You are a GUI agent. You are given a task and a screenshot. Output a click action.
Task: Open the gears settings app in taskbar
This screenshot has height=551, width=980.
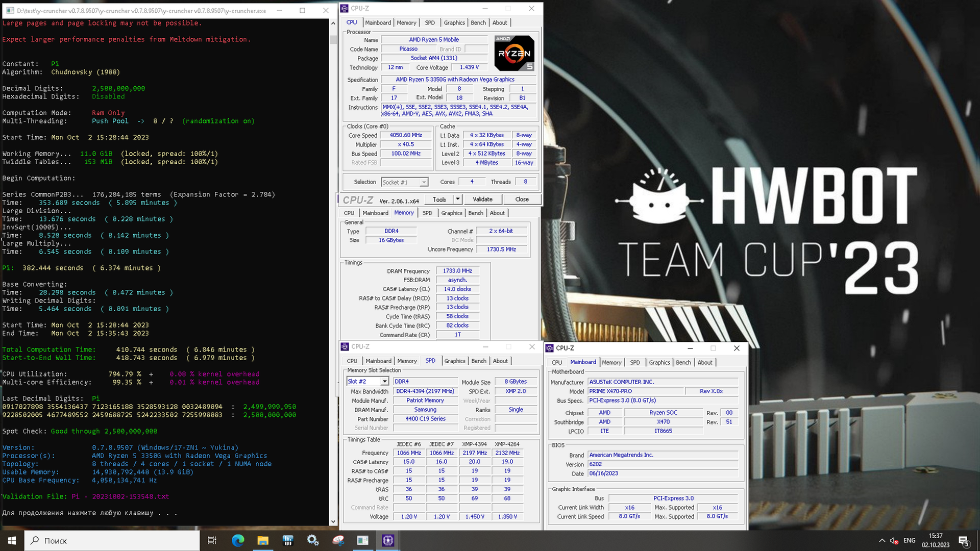[313, 540]
